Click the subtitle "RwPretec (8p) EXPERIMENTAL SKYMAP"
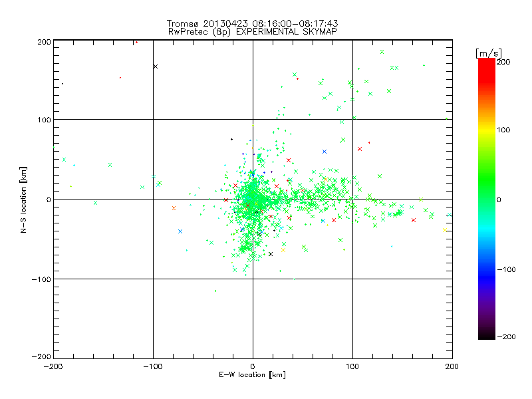 pos(253,32)
